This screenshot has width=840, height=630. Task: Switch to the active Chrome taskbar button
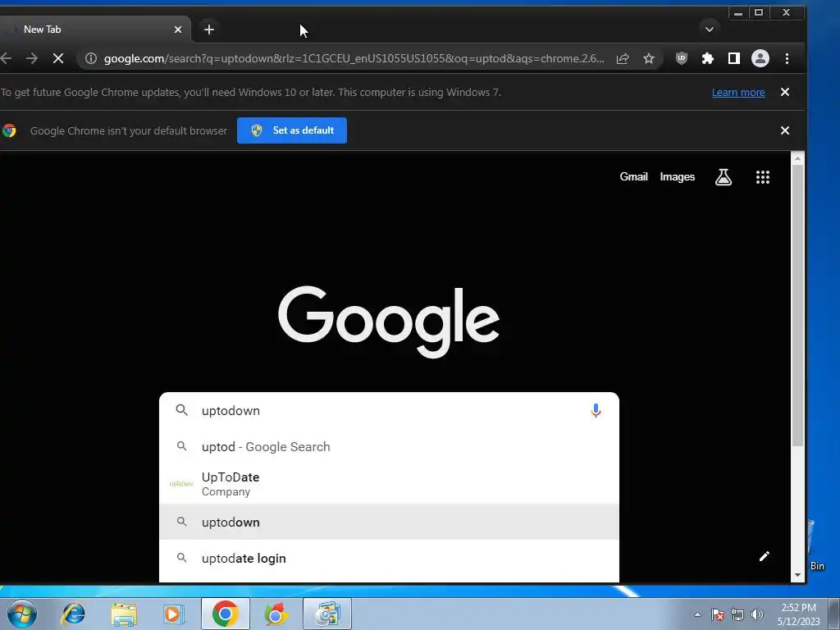(226, 614)
